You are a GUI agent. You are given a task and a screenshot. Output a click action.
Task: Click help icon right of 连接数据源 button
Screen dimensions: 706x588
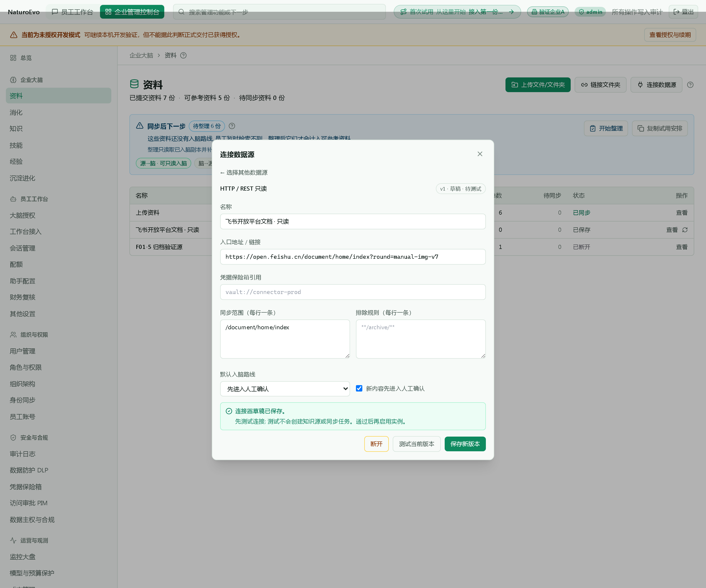coord(690,85)
